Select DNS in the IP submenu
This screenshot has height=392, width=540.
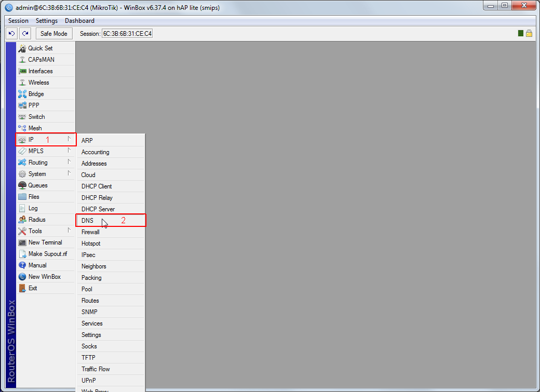click(x=88, y=221)
